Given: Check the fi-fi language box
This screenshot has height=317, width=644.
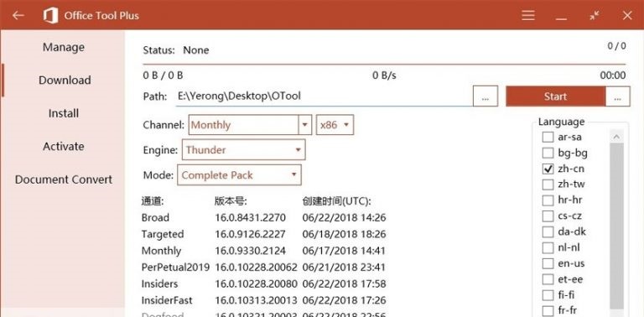Looking at the screenshot, I should (548, 295).
